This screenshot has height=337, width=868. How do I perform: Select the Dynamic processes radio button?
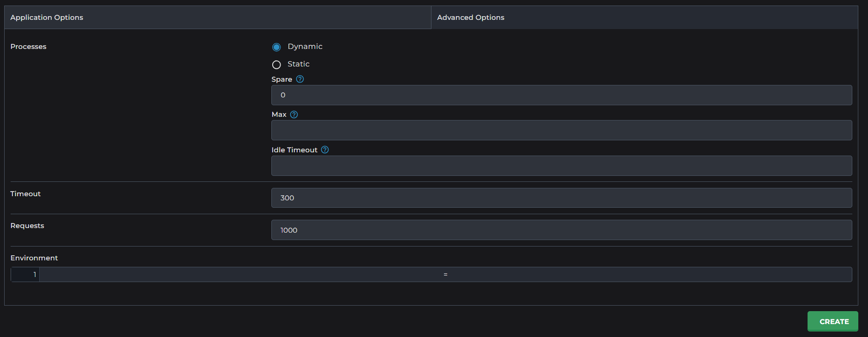[276, 47]
